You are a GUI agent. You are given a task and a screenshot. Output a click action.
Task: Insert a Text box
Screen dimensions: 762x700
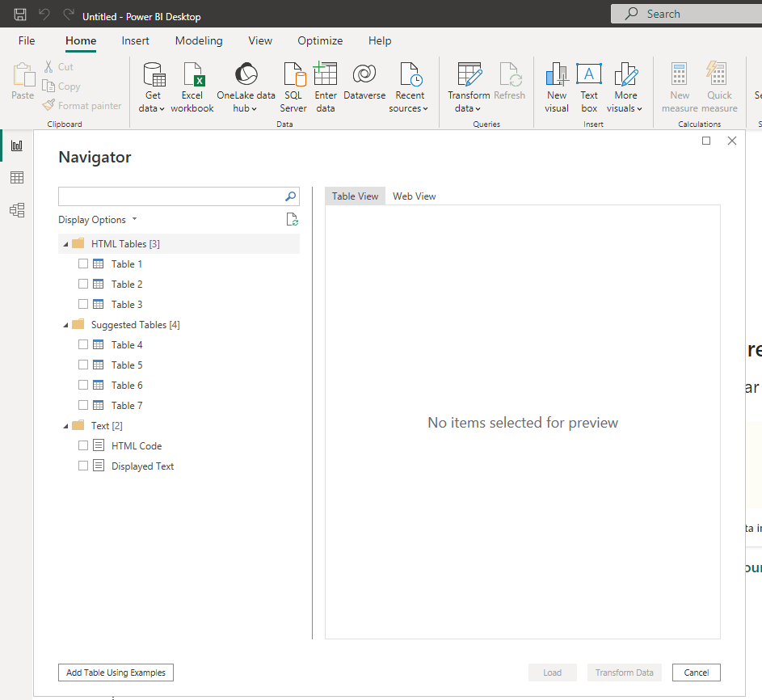589,87
